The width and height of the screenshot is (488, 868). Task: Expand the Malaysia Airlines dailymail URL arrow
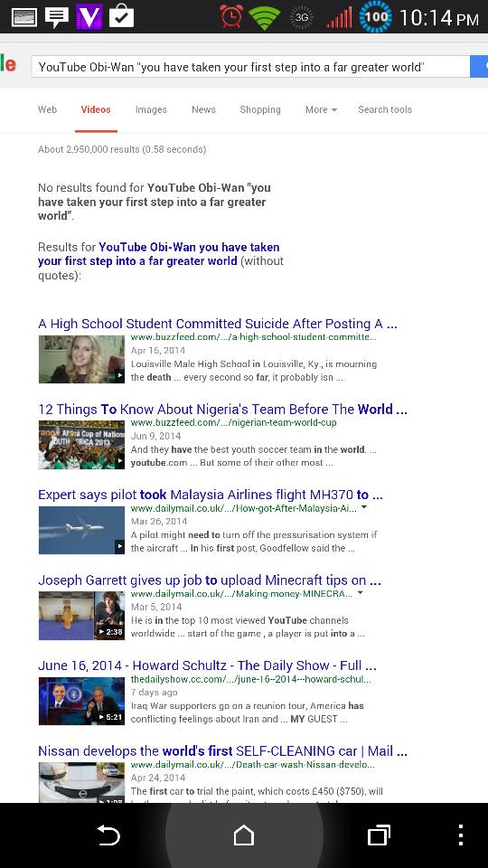[x=364, y=507]
